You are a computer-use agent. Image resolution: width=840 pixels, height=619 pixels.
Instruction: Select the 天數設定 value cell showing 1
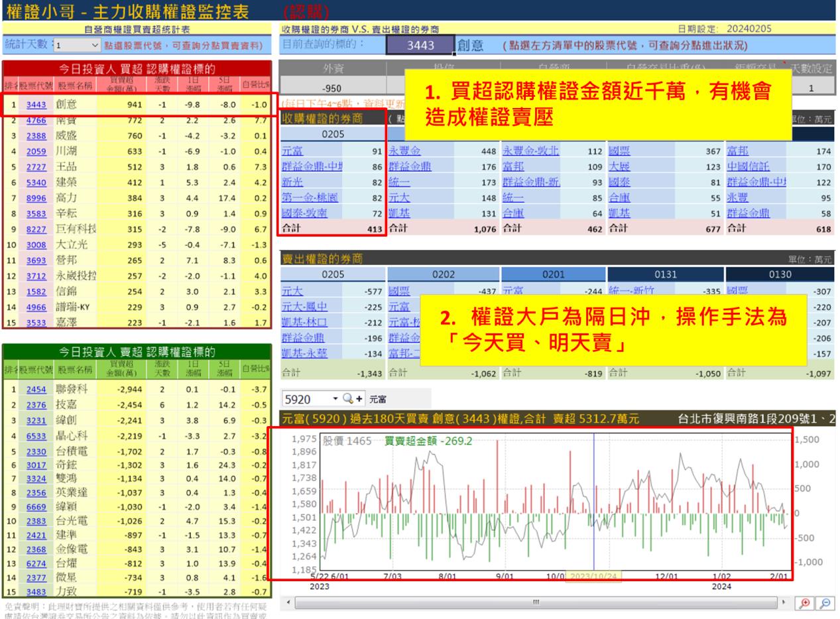[x=810, y=87]
